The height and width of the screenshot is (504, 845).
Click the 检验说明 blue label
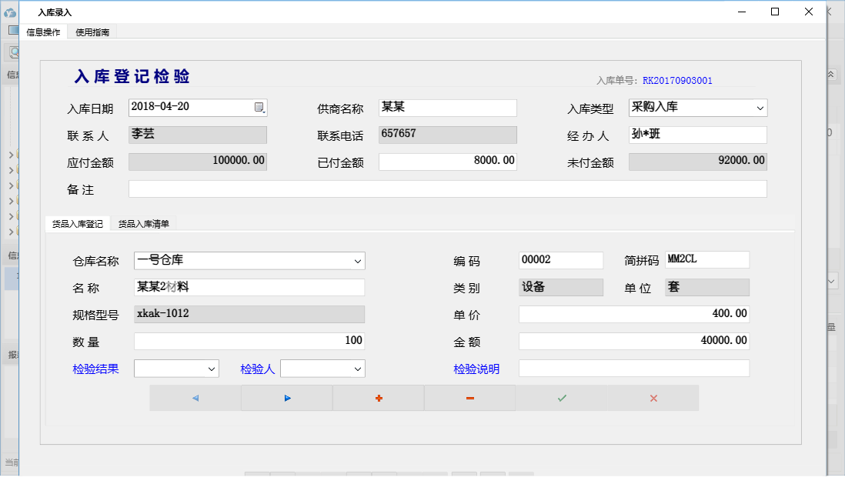click(476, 369)
